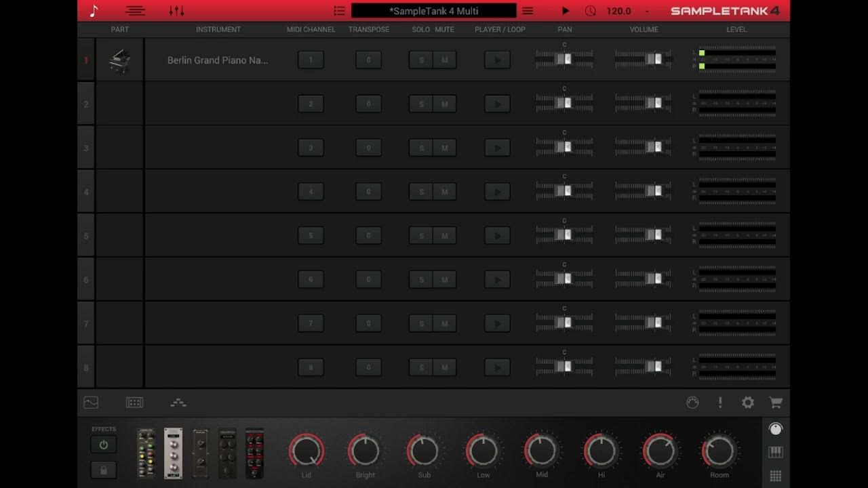Select part number 2
This screenshot has width=868, height=488.
[86, 104]
